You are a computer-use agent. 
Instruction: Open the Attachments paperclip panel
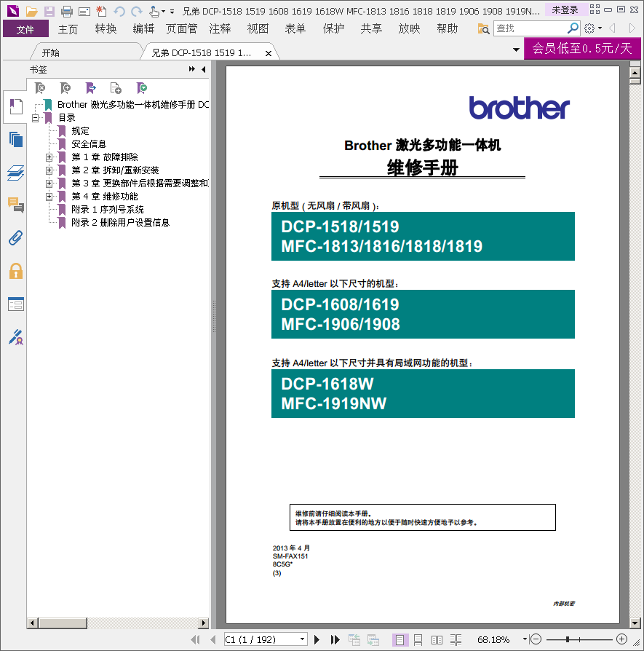[16, 238]
